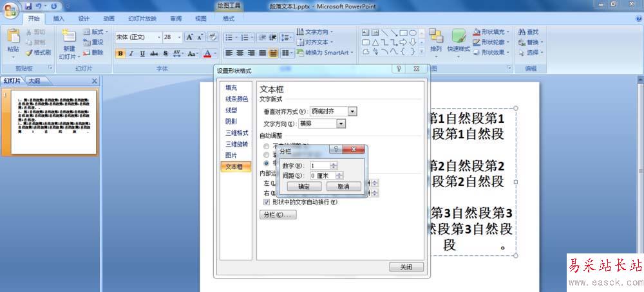
Task: Select the right arrow shape in gallery
Action: [x=403, y=42]
